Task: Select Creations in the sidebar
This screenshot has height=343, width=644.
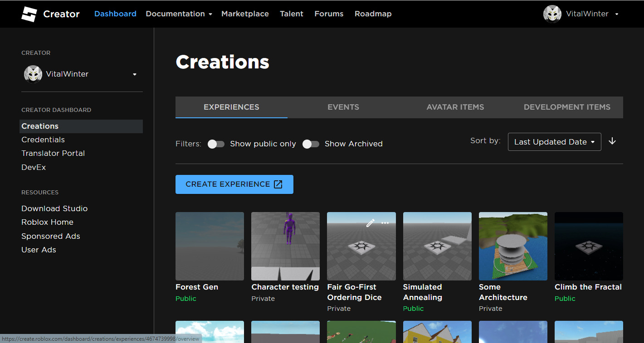Action: point(81,126)
